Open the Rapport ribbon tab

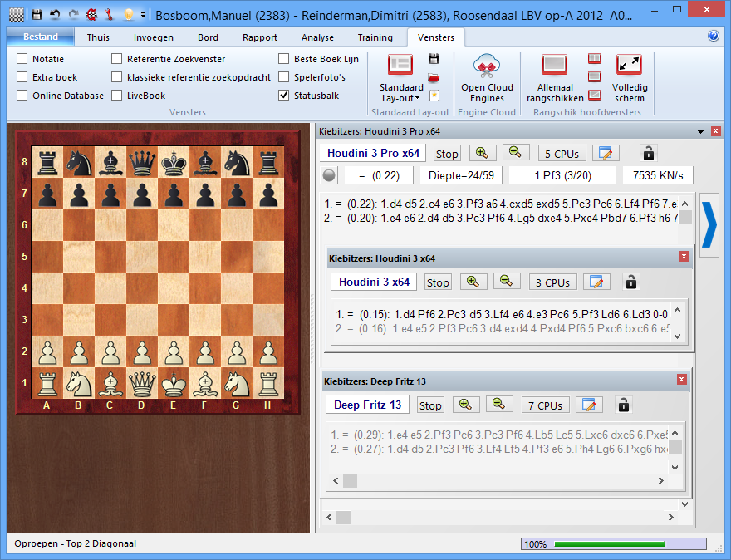coord(260,37)
